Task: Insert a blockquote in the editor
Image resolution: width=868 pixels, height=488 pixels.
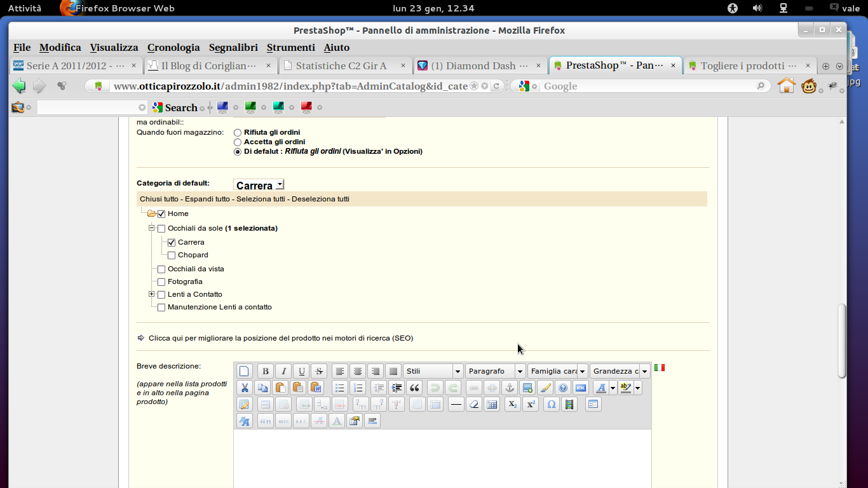Action: tap(414, 388)
